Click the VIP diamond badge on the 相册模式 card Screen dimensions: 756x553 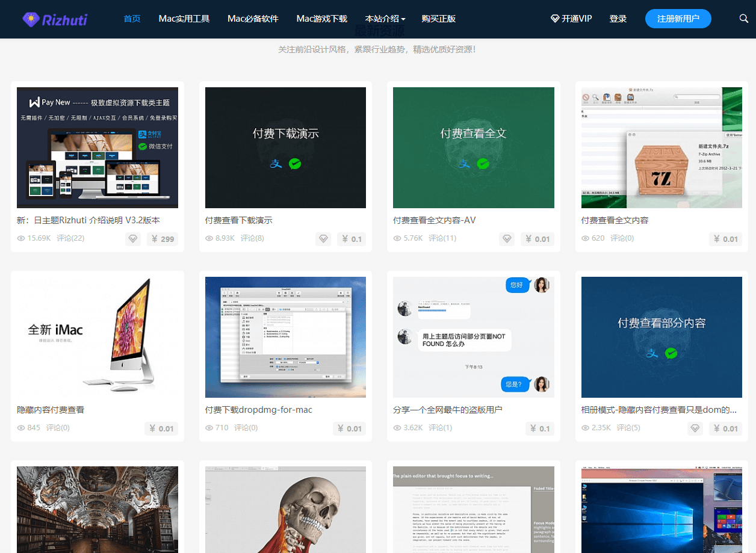[695, 428]
